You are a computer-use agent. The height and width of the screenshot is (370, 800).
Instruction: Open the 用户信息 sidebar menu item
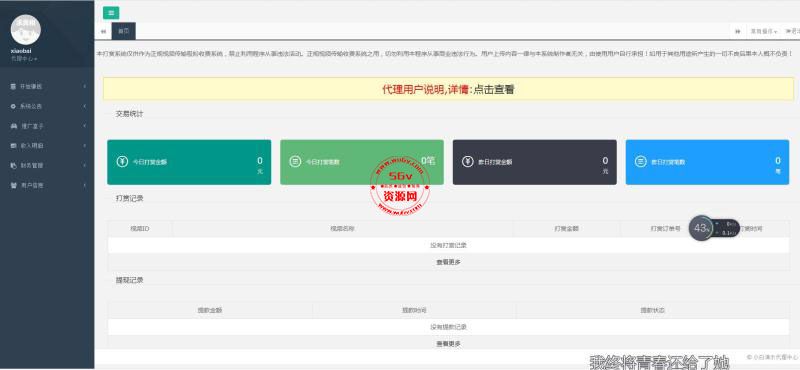point(47,185)
